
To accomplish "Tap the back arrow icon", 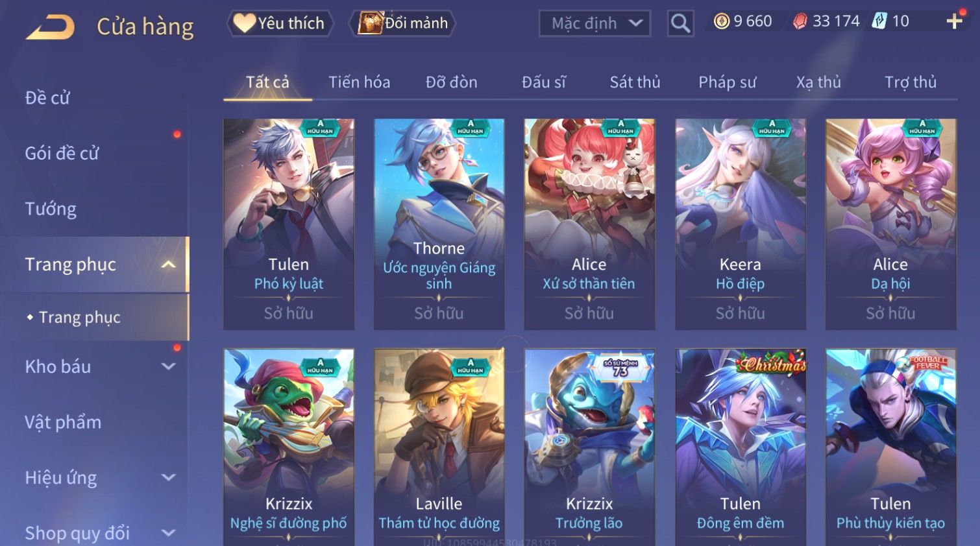I will 51,27.
